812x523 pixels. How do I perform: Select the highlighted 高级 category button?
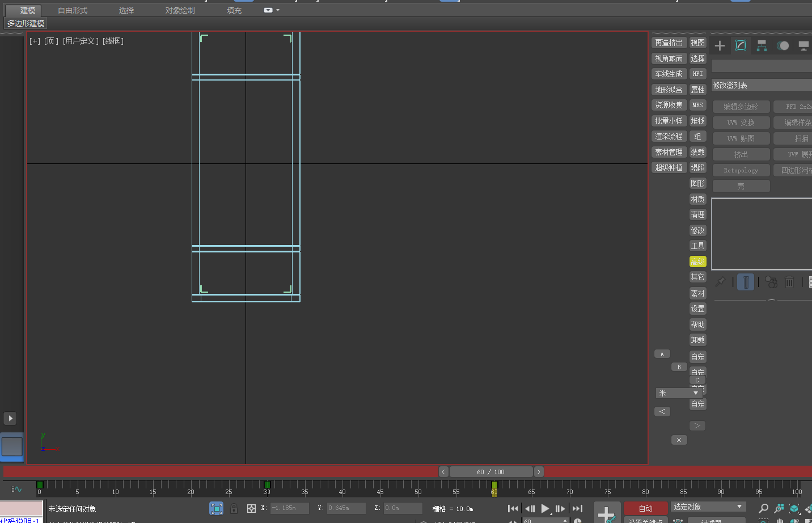click(698, 261)
